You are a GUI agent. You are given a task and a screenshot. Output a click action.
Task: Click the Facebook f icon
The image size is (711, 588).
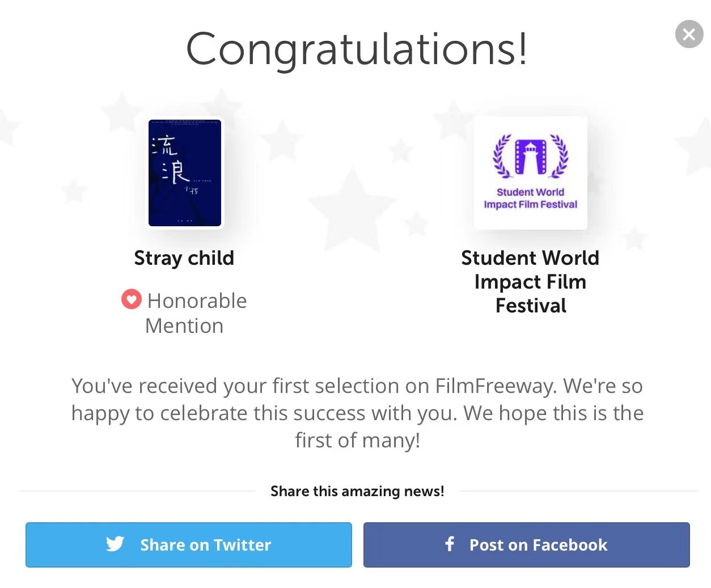[450, 544]
